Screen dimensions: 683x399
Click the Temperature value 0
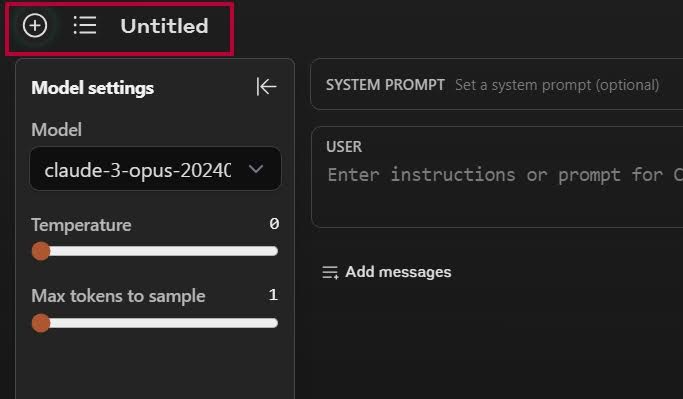(274, 224)
